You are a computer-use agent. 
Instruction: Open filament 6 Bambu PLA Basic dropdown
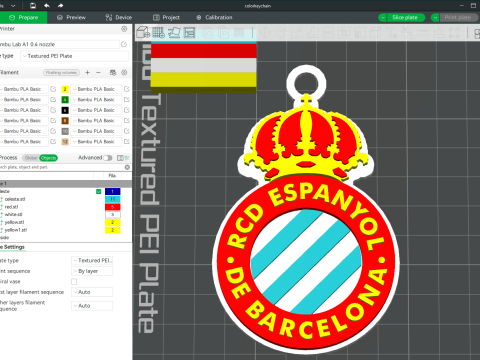click(x=96, y=110)
